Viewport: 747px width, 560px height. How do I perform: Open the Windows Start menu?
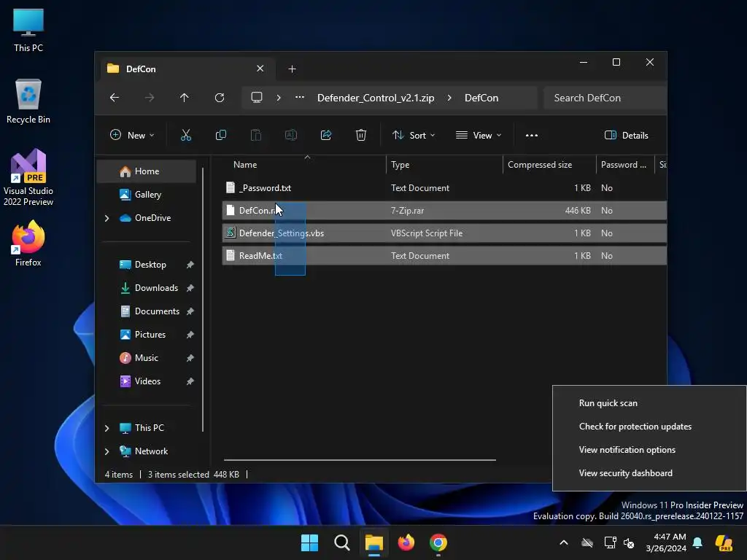[x=309, y=542]
